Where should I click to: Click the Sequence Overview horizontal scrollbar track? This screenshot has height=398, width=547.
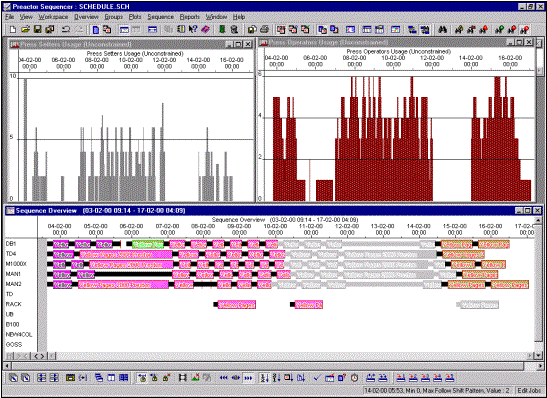pos(292,356)
